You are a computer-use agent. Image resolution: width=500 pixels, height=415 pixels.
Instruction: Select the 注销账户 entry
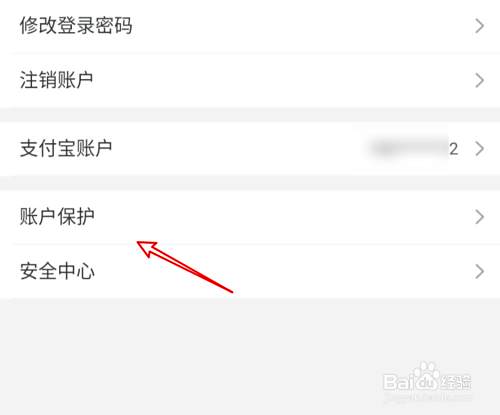pyautogui.click(x=250, y=80)
